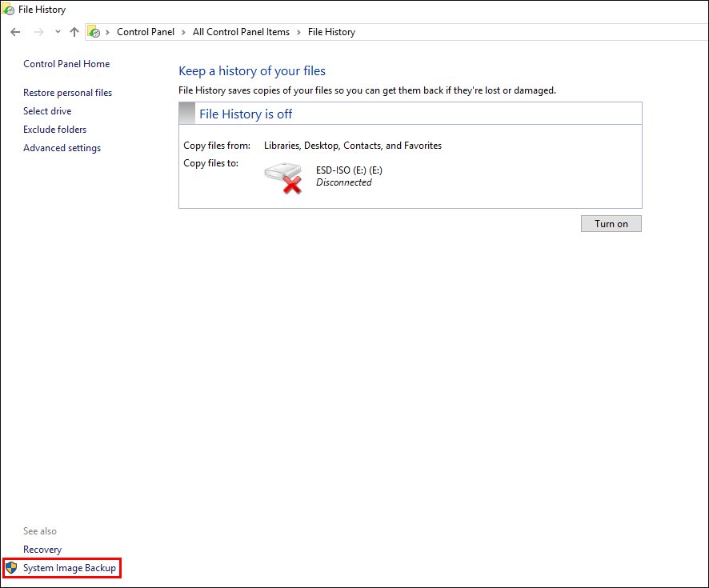This screenshot has height=588, width=709.
Task: Open Control Panel breadcrumb
Action: (x=146, y=32)
